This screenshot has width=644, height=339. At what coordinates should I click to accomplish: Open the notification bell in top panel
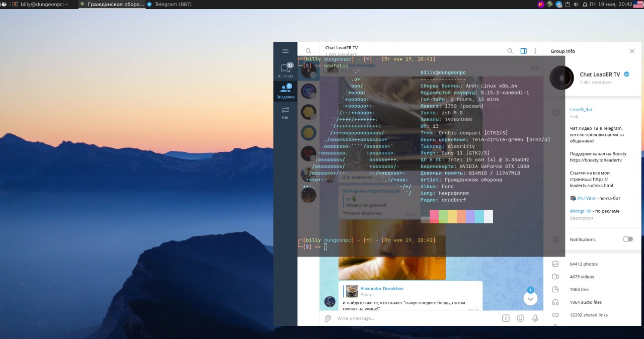585,4
